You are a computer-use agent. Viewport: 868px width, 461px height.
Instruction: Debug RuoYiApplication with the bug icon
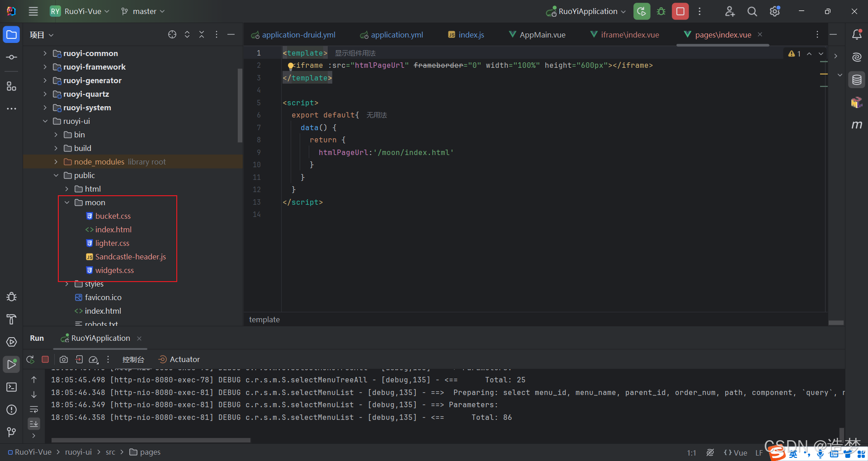coord(661,11)
